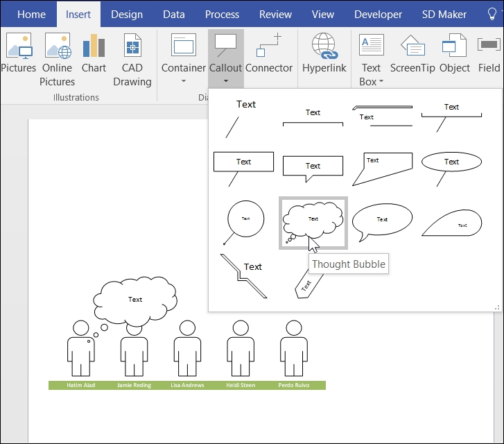Insert an Object
The image size is (504, 444).
click(x=455, y=53)
